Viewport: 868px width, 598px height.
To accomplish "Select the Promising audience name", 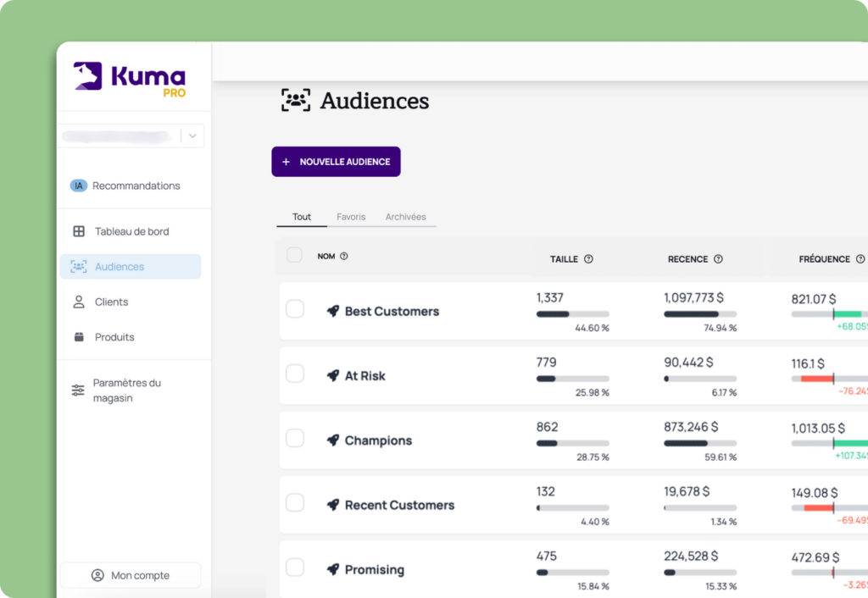I will click(374, 569).
